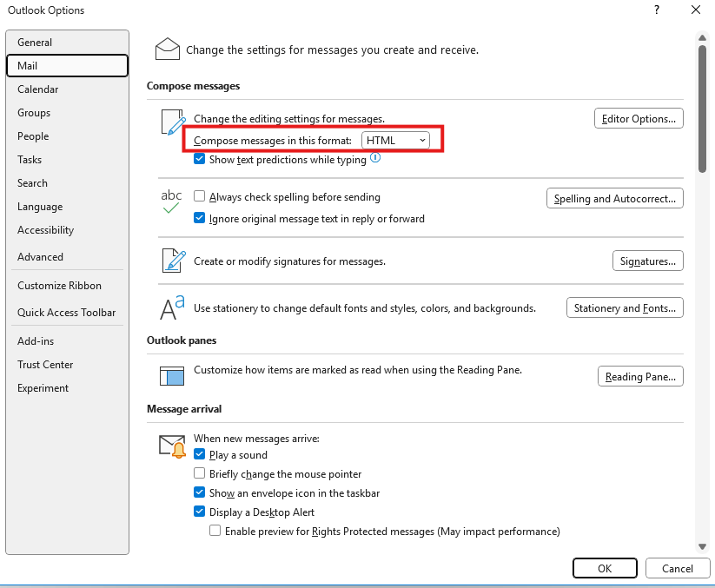715x588 pixels.
Task: Show the Add-ins options category
Action: pyautogui.click(x=67, y=341)
